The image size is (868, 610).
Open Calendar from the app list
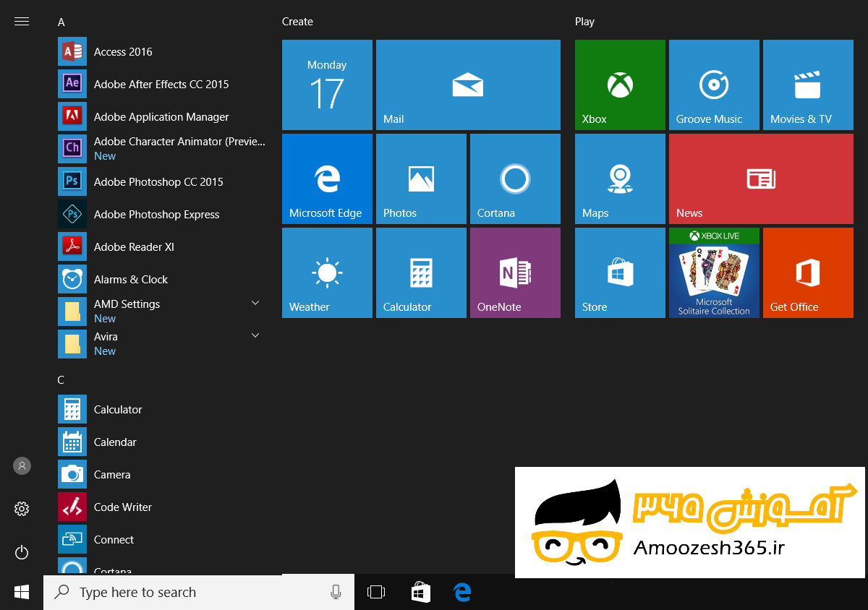[163, 442]
